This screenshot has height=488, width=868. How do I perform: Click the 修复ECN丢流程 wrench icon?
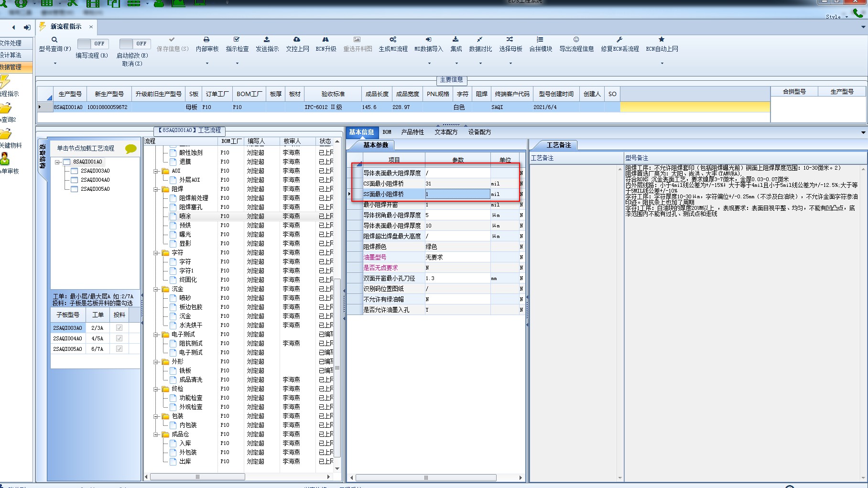point(619,40)
